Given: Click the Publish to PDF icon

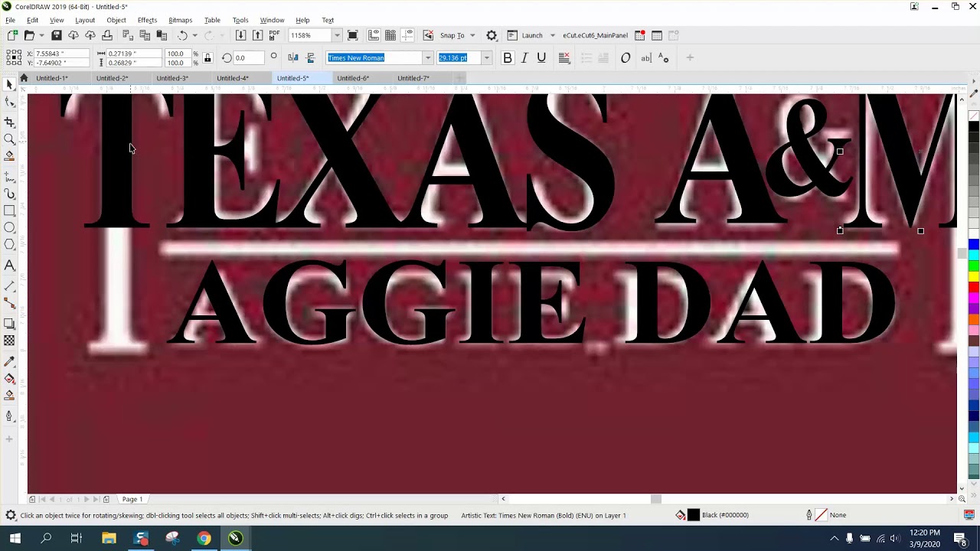Looking at the screenshot, I should [274, 35].
